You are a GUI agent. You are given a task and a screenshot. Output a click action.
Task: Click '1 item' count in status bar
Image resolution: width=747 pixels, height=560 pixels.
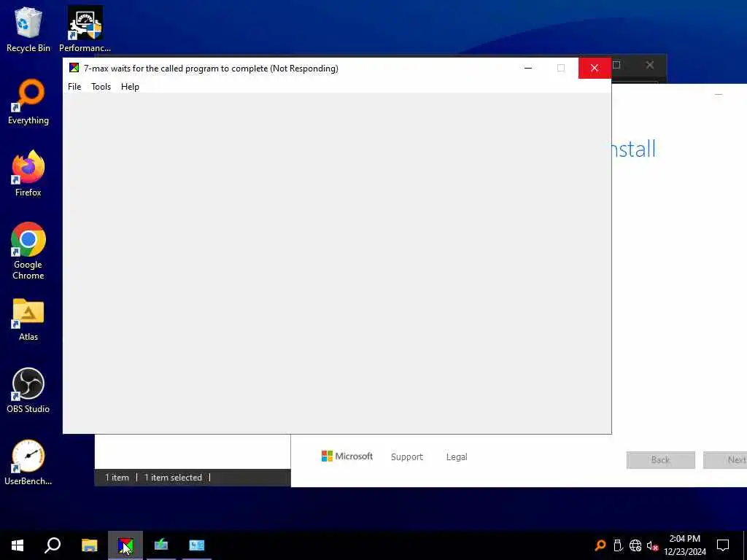[117, 478]
